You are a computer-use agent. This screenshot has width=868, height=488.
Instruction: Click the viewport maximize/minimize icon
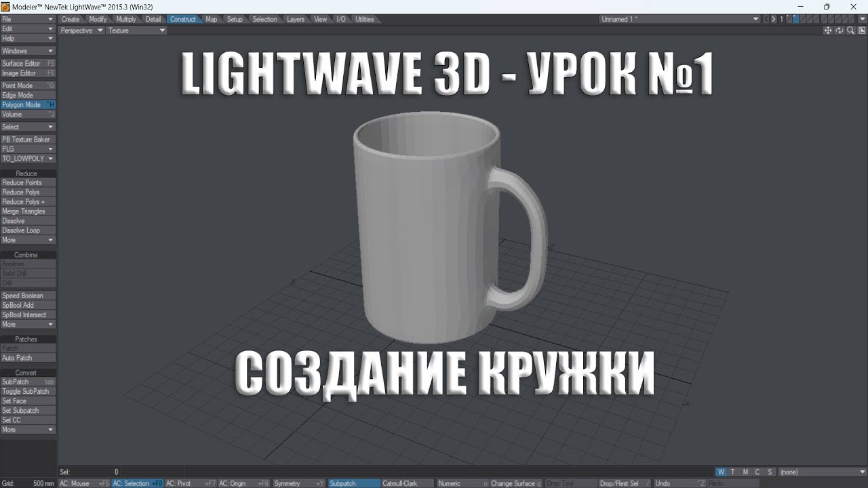point(862,30)
